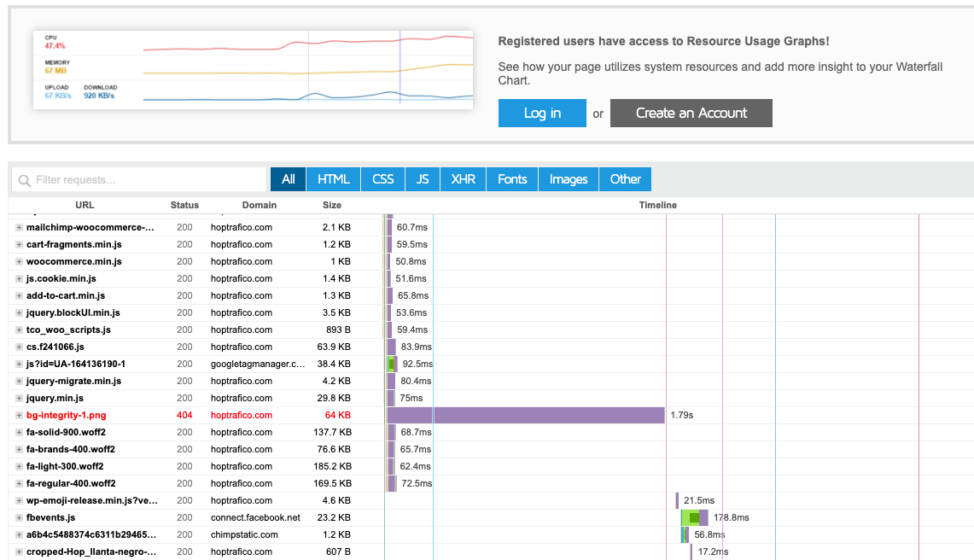The image size is (974, 560).
Task: Select the Fonts filter tab
Action: click(x=512, y=179)
